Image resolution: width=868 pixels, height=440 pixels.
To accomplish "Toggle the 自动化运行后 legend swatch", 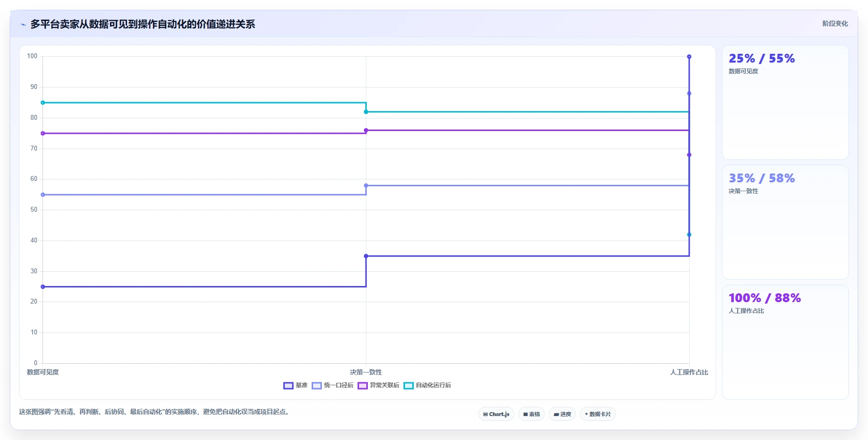I will coord(408,386).
